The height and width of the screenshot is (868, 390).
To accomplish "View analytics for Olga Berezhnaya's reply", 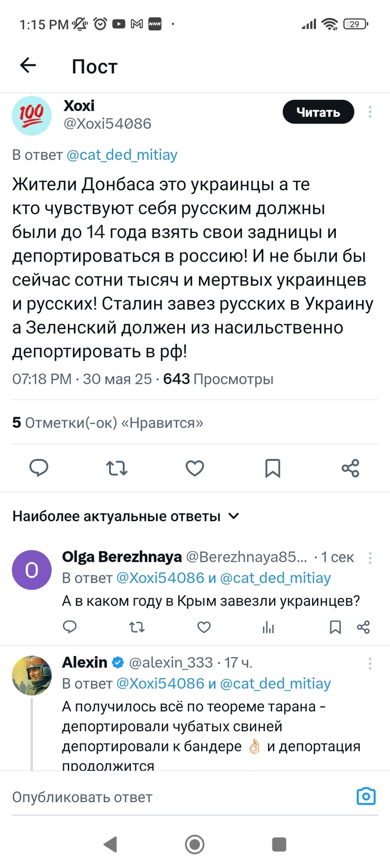I will [x=269, y=627].
